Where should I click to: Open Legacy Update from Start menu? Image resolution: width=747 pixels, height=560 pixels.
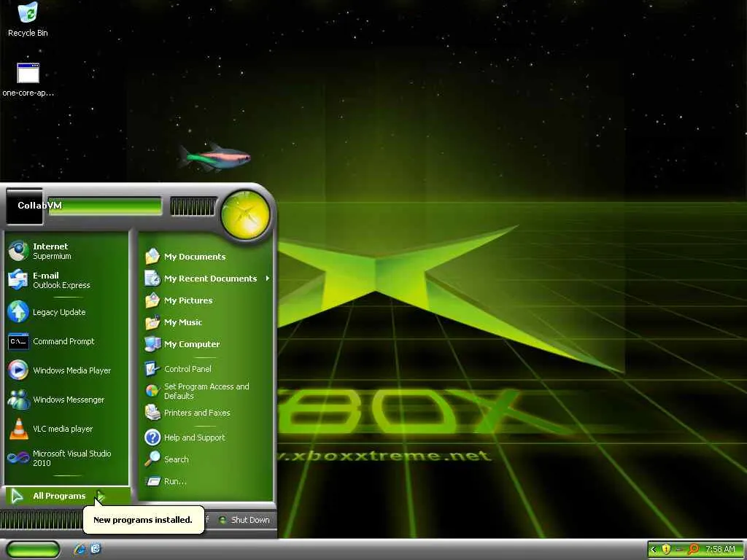coord(66,312)
